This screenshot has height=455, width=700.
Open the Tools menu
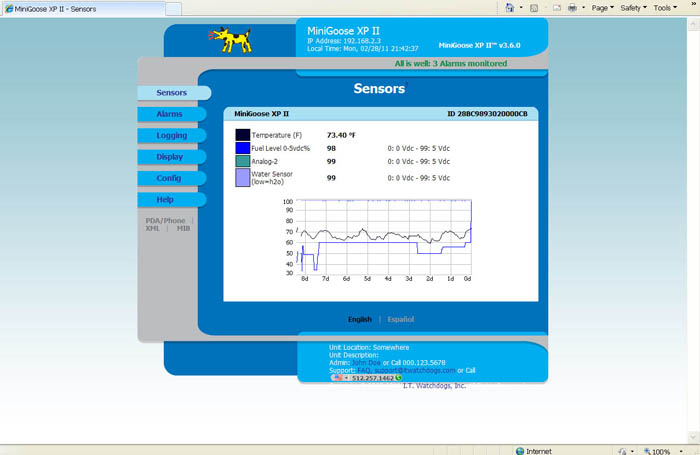point(665,8)
